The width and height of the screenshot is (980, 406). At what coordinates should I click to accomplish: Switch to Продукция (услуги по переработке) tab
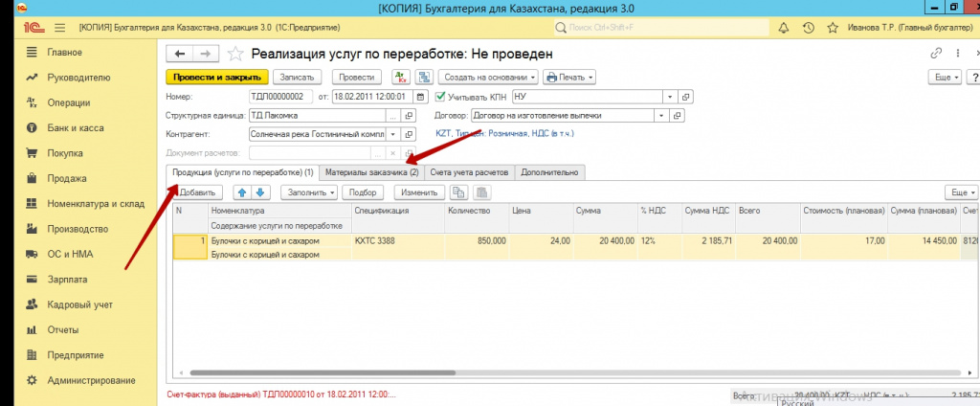click(x=242, y=172)
